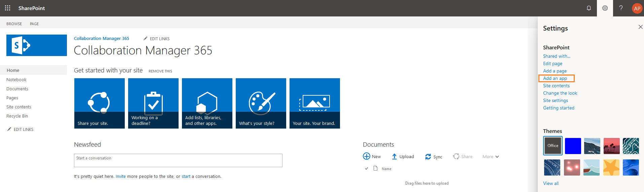Open the app launcher waffle icon

coord(8,8)
